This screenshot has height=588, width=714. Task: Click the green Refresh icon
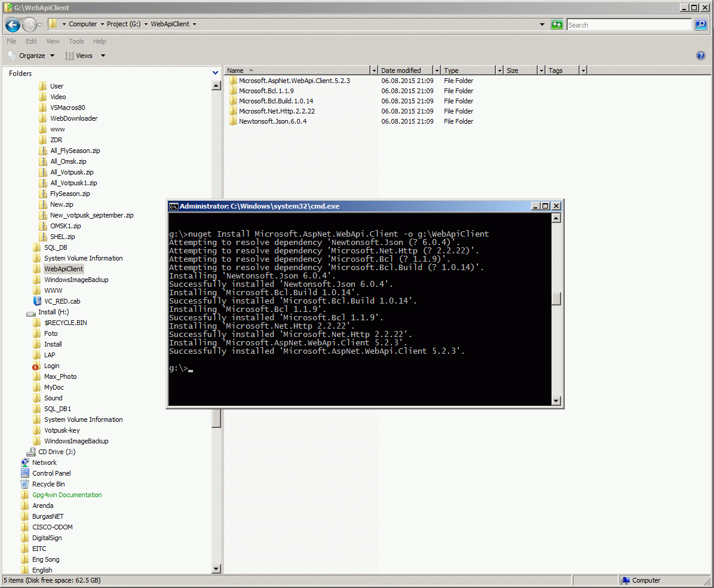[x=557, y=24]
